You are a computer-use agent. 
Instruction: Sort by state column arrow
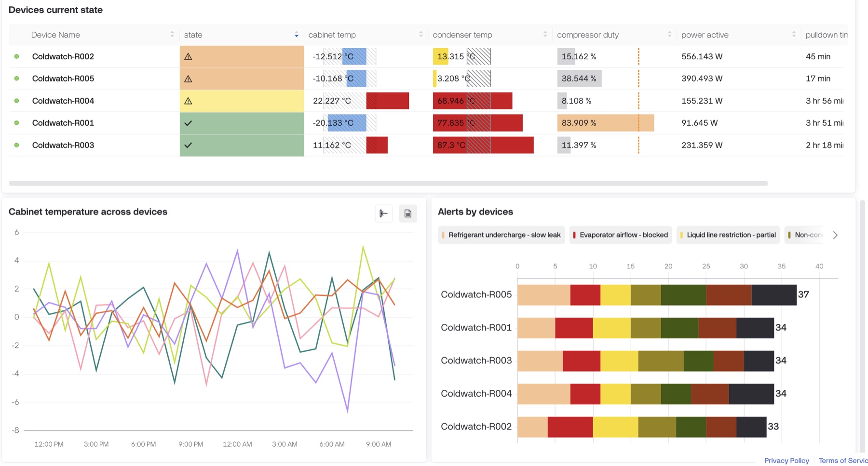(297, 35)
